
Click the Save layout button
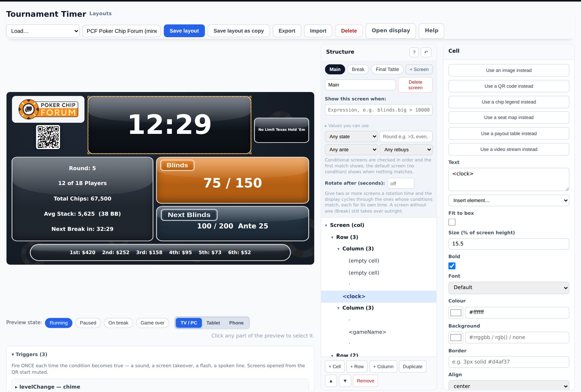[x=184, y=31]
